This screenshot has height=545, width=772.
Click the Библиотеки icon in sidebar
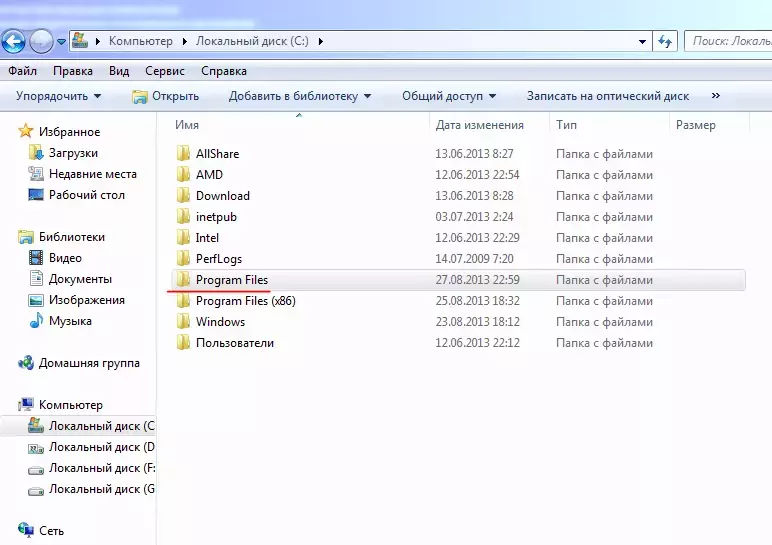click(x=26, y=237)
